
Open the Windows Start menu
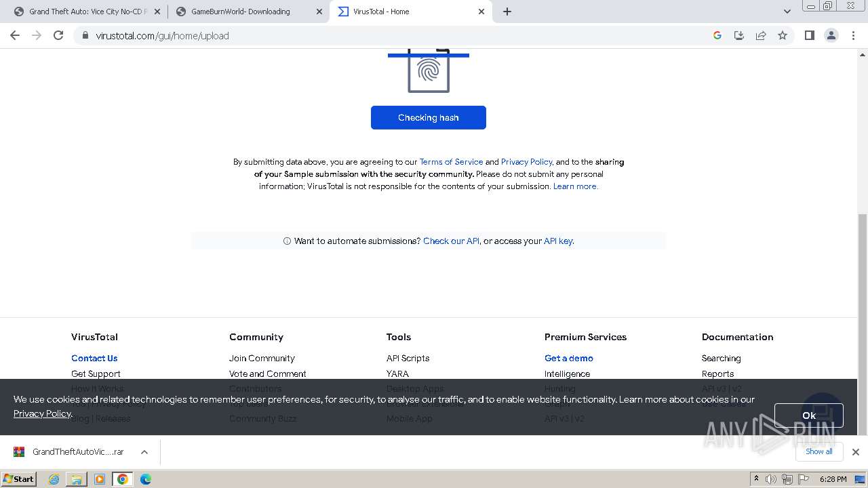[x=19, y=479]
